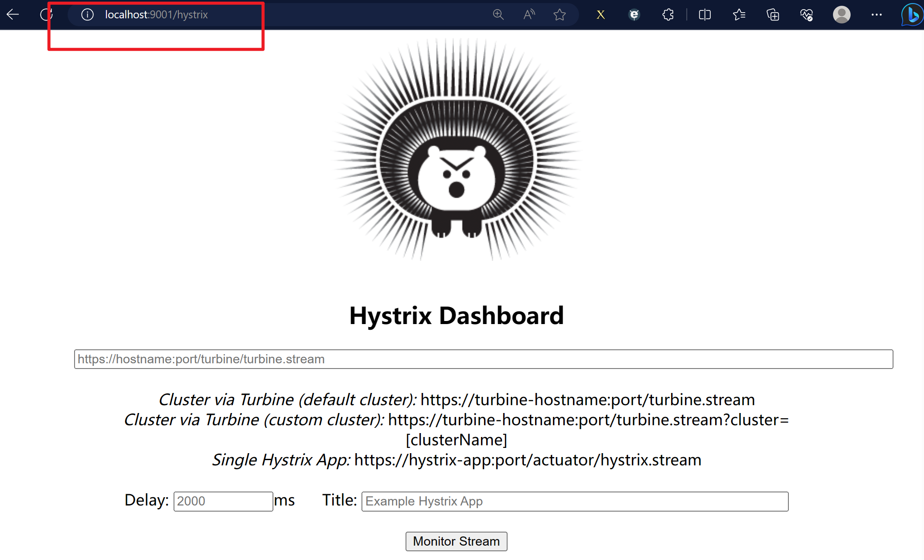Image resolution: width=924 pixels, height=560 pixels.
Task: Open the Extensions puzzle piece icon
Action: (668, 15)
